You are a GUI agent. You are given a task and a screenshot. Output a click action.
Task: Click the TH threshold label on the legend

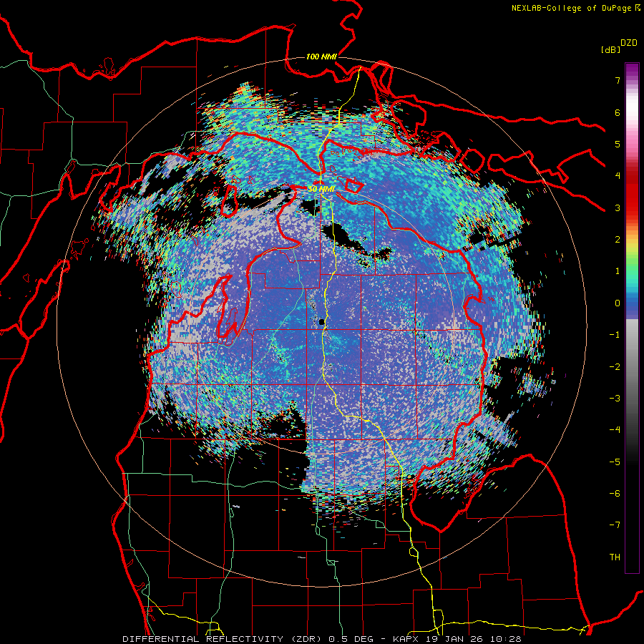(615, 557)
